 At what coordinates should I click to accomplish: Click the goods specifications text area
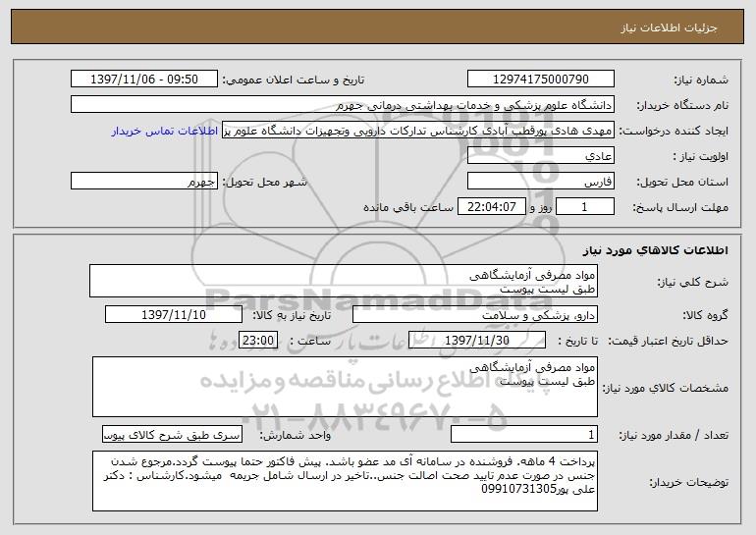click(x=345, y=387)
